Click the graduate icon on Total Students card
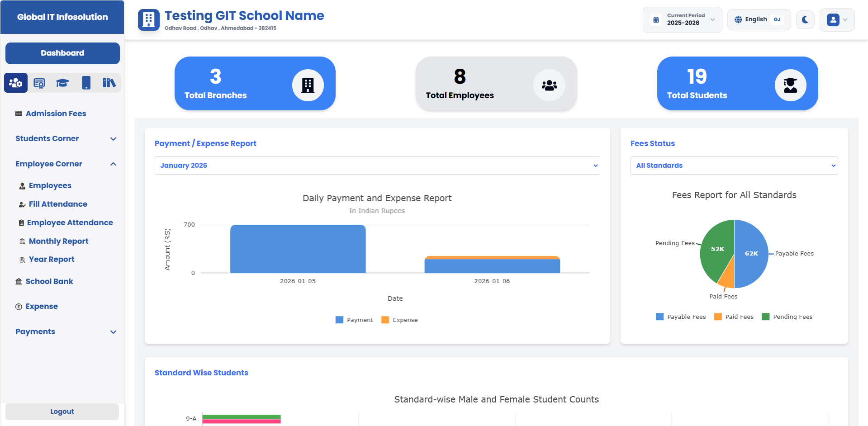Viewport: 868px width, 426px height. pyautogui.click(x=790, y=85)
